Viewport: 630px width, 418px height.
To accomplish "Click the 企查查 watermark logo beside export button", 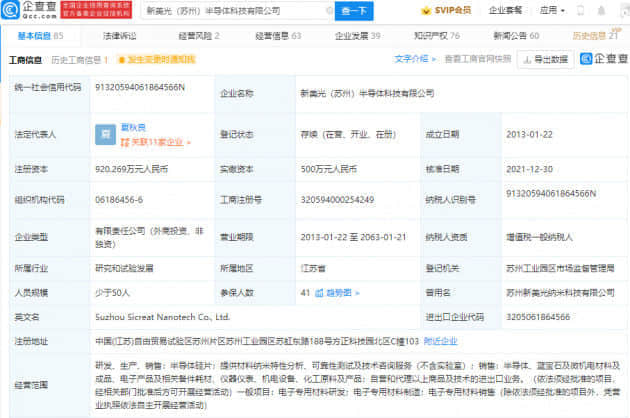I will coord(604,59).
